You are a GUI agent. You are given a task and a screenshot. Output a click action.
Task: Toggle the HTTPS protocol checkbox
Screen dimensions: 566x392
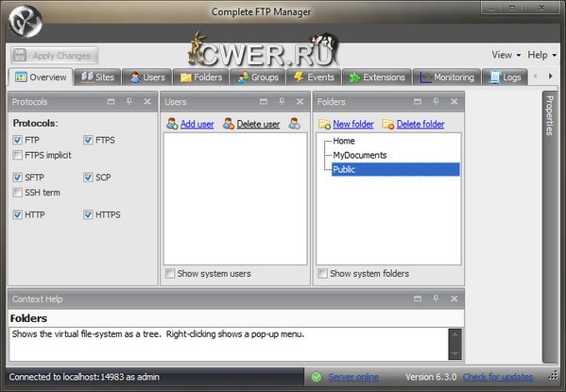coord(88,214)
